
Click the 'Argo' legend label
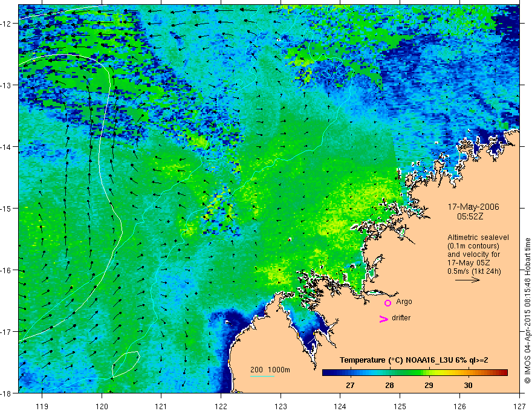point(404,302)
